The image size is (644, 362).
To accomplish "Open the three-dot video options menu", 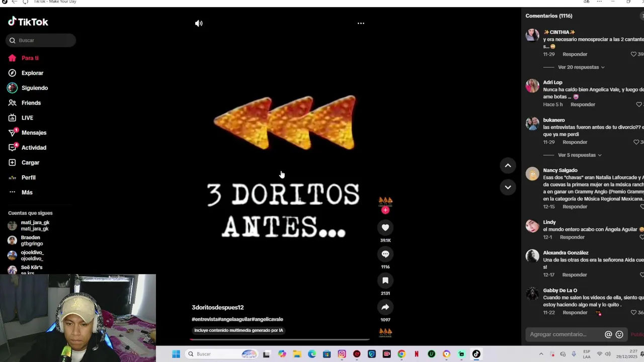I will 361,23.
